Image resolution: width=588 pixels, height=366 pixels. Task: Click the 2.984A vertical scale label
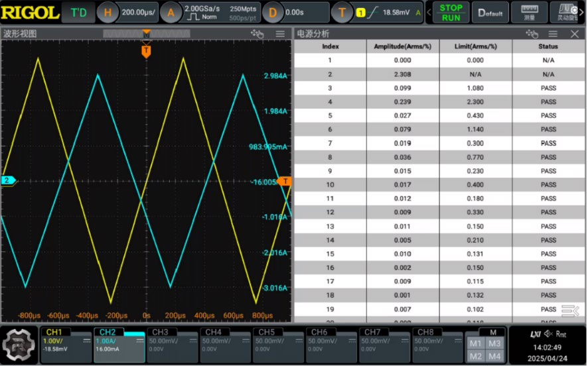tap(275, 76)
